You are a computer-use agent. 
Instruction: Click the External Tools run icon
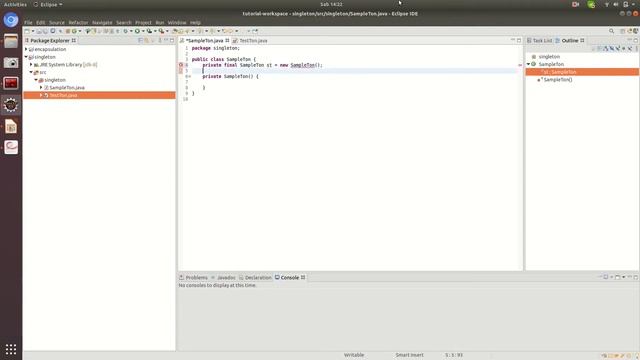coord(161,31)
